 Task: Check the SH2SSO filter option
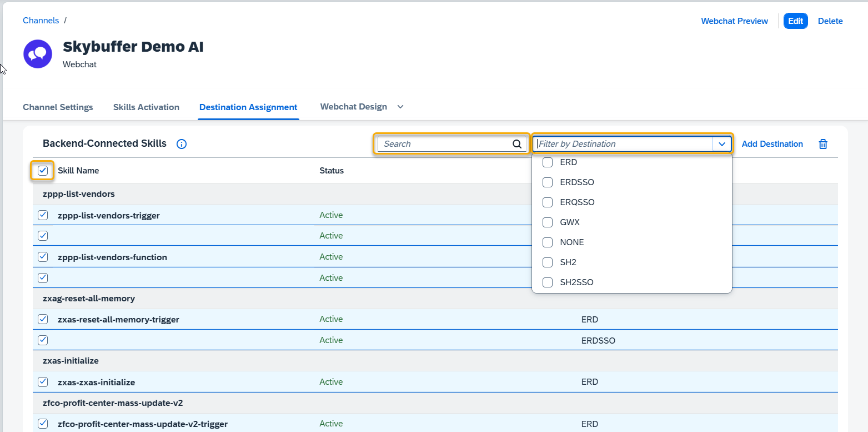(548, 282)
